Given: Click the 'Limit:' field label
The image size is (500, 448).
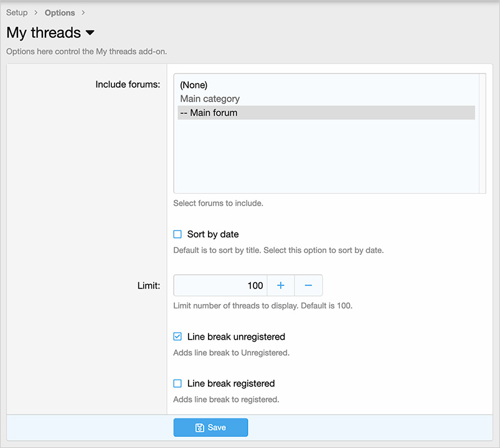Looking at the screenshot, I should coord(148,285).
